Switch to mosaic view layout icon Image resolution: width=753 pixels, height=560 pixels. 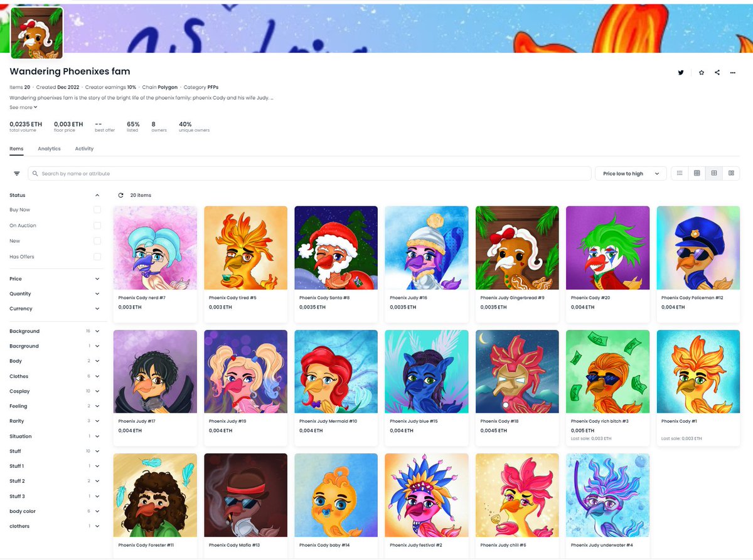click(731, 173)
